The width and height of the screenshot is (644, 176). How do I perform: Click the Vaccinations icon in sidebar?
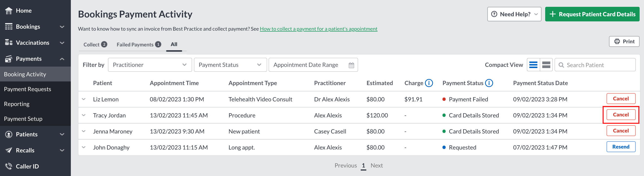tap(9, 43)
